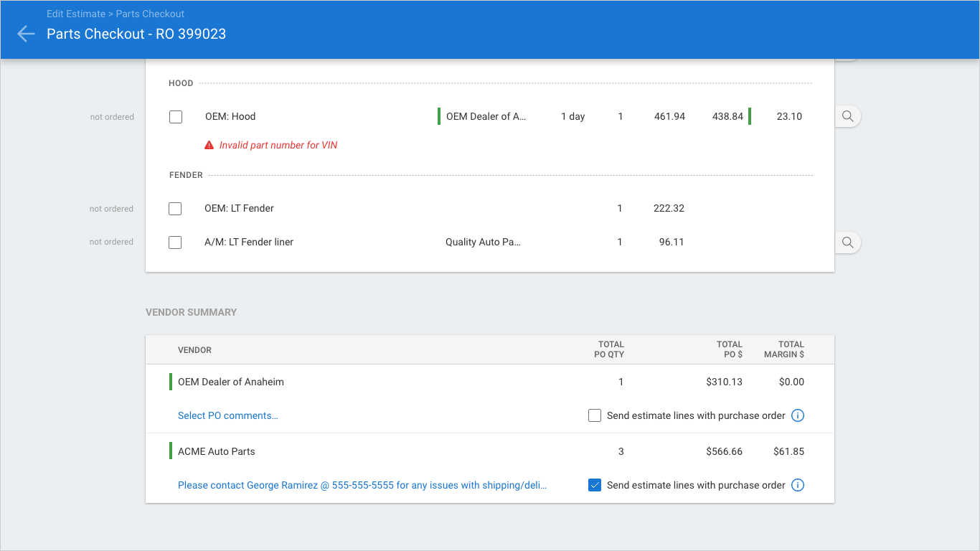Click the red warning icon under Hood
Viewport: 980px width, 551px height.
[209, 145]
